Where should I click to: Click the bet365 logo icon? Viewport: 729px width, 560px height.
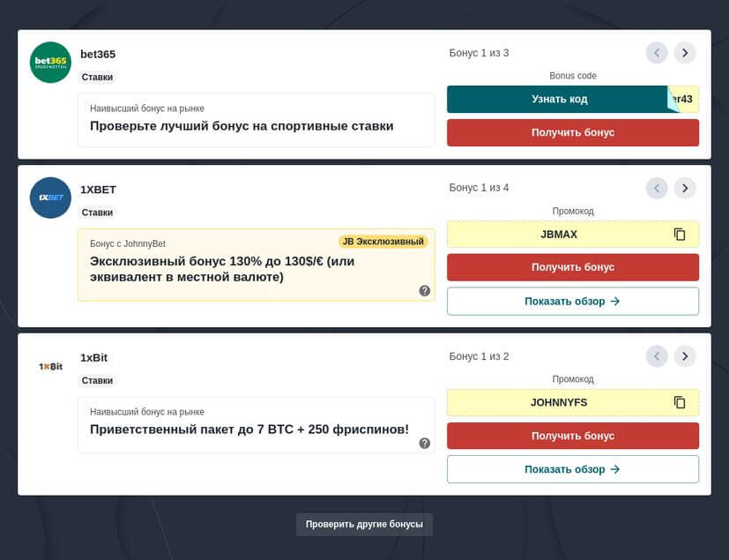click(50, 63)
